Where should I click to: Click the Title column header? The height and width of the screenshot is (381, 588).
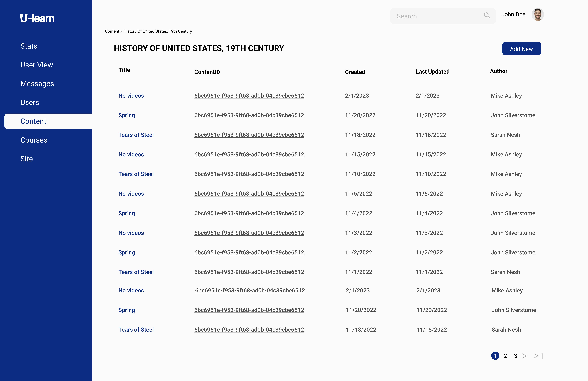point(124,70)
